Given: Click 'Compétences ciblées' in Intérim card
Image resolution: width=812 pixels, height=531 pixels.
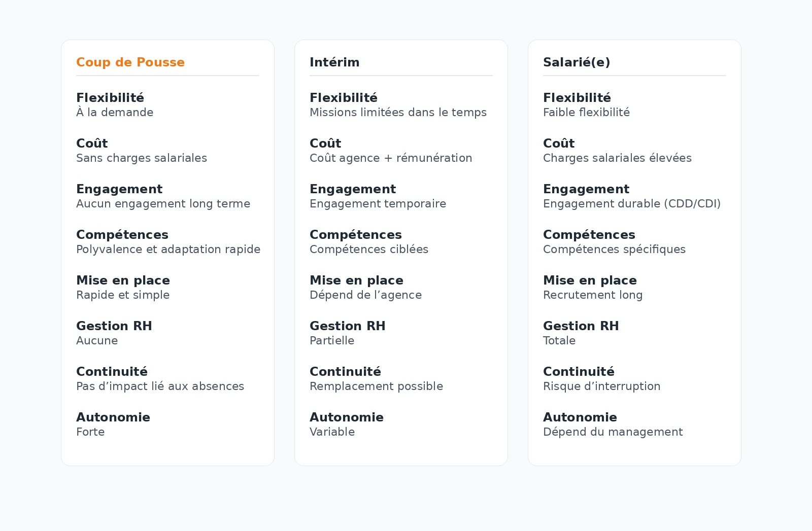Looking at the screenshot, I should pyautogui.click(x=369, y=250).
